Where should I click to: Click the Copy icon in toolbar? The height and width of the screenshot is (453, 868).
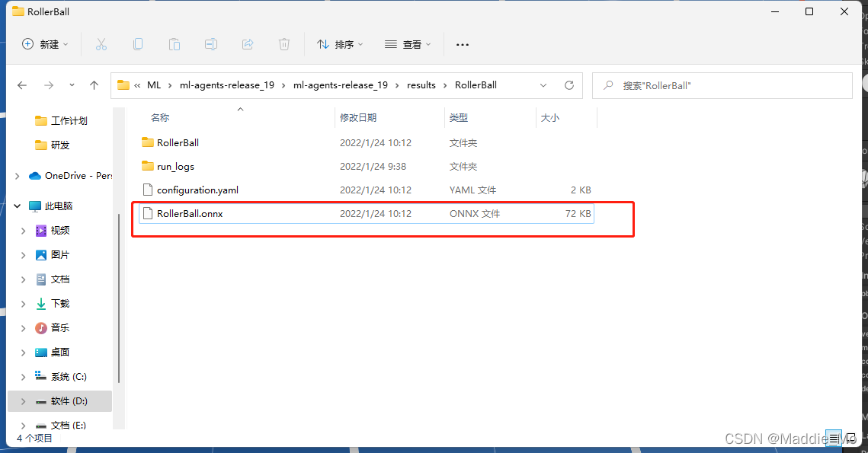138,44
